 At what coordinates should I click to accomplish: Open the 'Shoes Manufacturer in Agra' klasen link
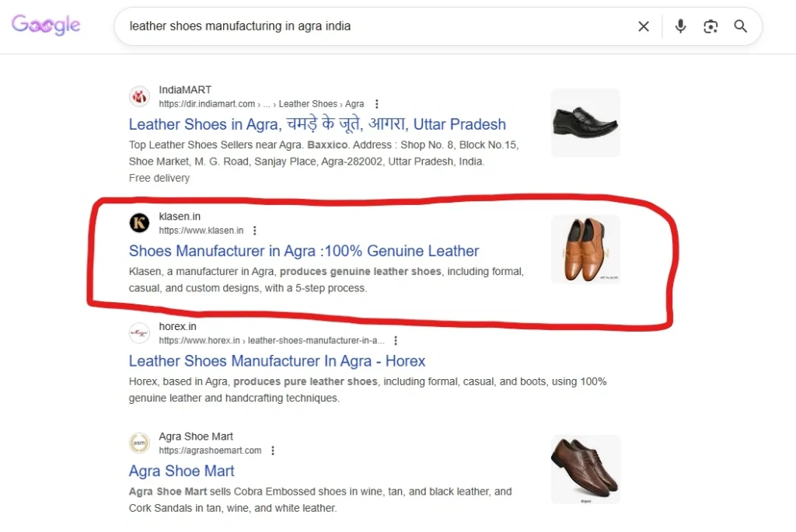tap(303, 251)
